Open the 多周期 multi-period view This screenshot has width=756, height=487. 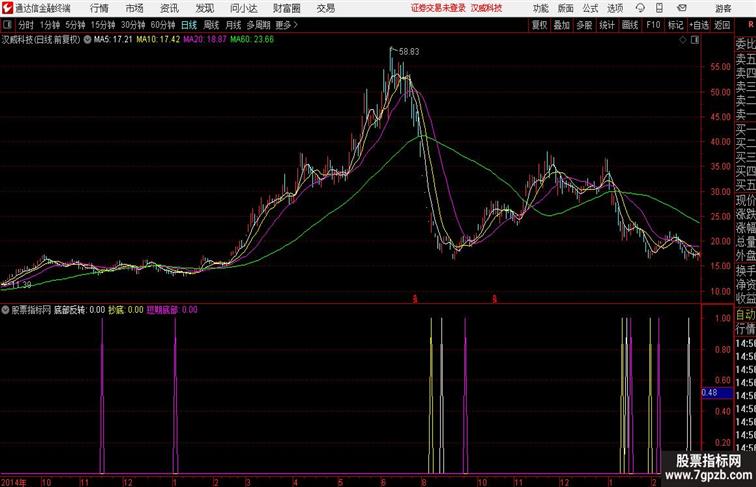pyautogui.click(x=258, y=25)
